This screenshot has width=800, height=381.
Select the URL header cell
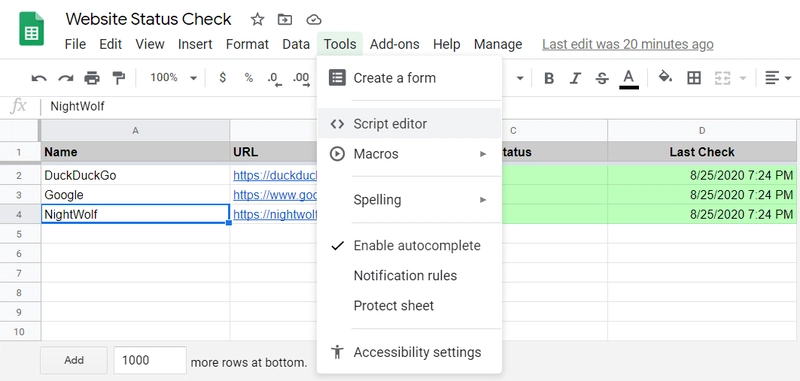[273, 152]
